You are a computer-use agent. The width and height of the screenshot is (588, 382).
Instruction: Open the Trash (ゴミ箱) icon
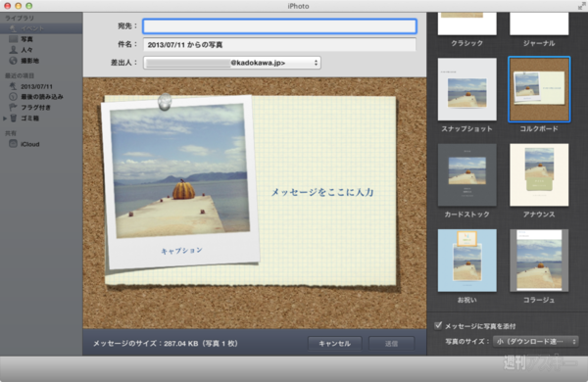point(13,119)
